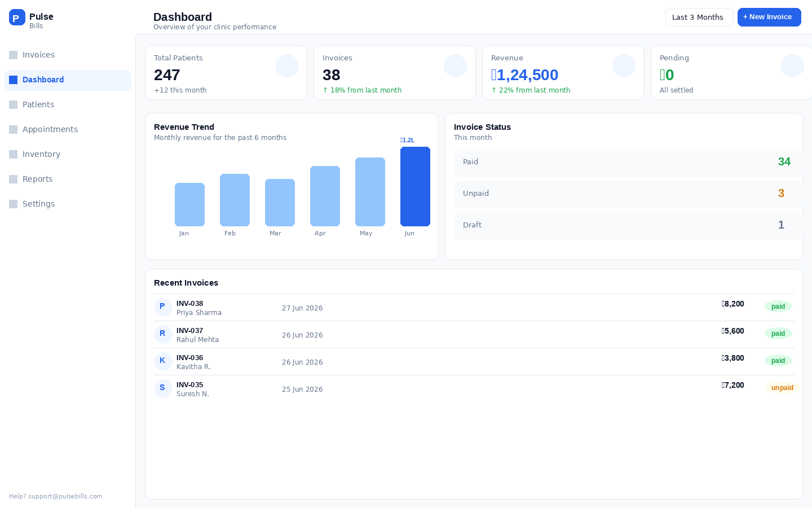Click the Dashboard sidebar icon

pyautogui.click(x=14, y=80)
